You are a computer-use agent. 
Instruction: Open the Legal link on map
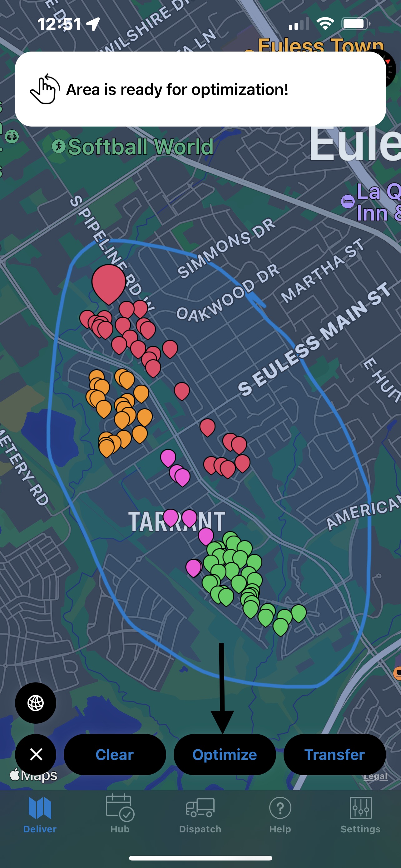tap(375, 776)
